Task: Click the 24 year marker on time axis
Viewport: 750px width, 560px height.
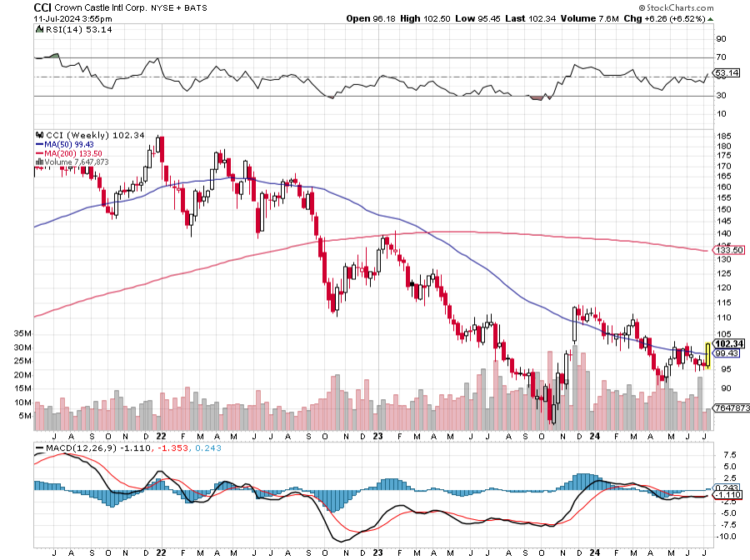Action: [x=594, y=435]
